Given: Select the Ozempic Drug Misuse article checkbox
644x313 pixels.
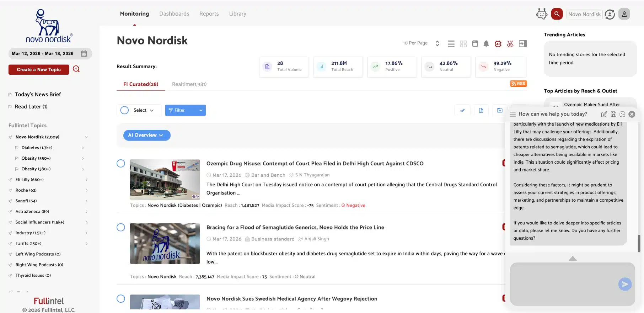Looking at the screenshot, I should (121, 164).
